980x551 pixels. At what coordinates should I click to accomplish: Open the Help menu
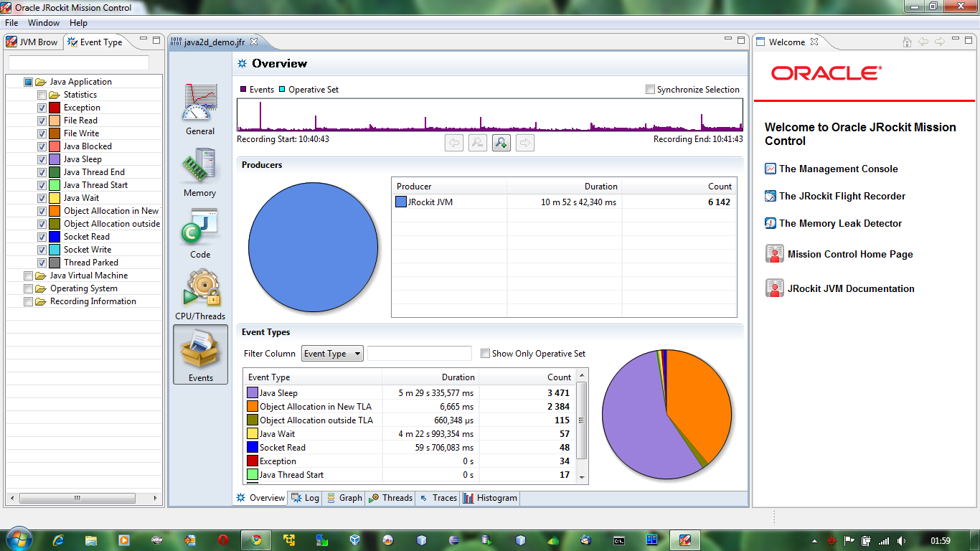pyautogui.click(x=78, y=23)
